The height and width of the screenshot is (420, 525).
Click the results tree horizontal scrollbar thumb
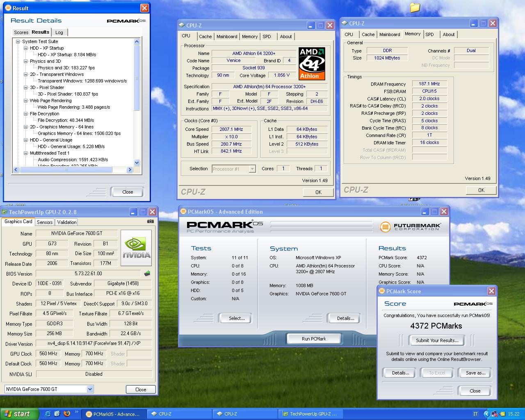click(66, 169)
